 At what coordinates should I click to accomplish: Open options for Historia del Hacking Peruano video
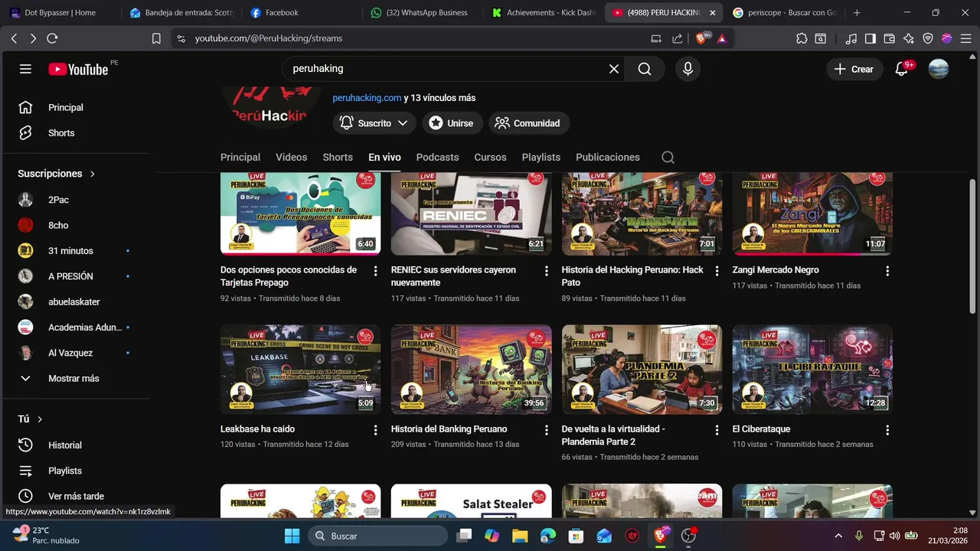click(717, 271)
